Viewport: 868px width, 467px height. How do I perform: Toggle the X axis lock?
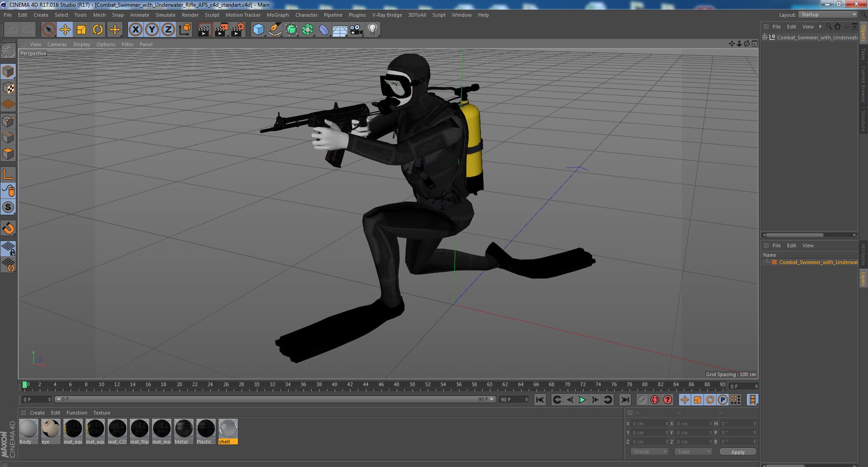135,30
